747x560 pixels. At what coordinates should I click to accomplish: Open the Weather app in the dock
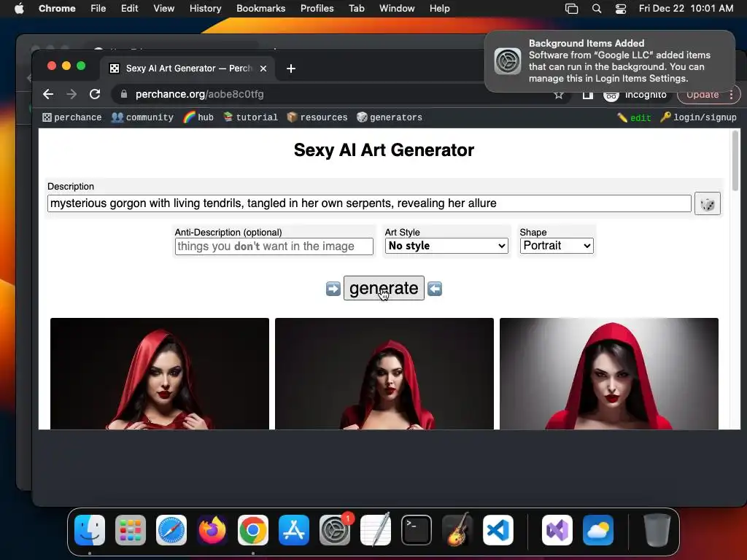(598, 530)
